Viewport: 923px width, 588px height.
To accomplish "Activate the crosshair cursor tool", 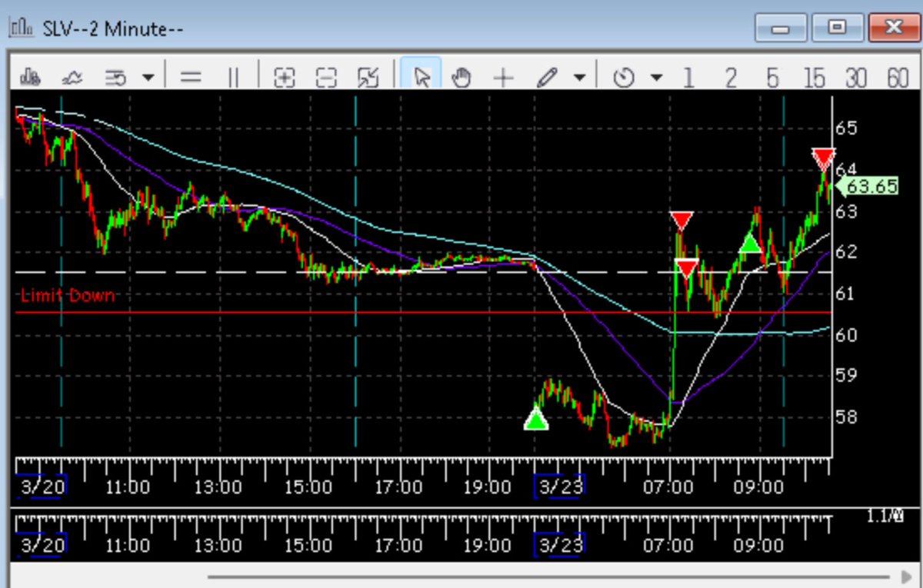I will coord(503,77).
